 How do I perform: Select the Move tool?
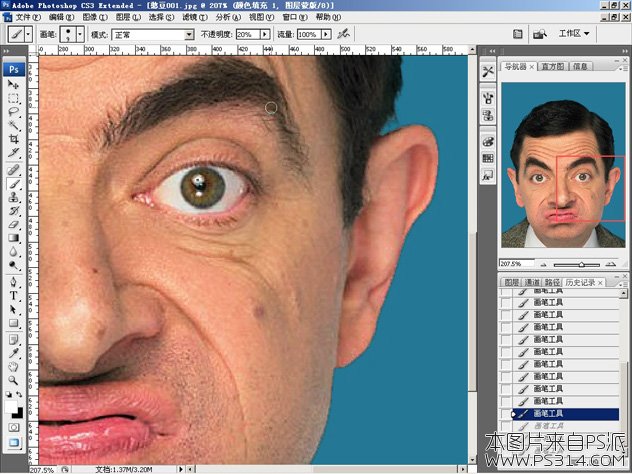[14, 84]
